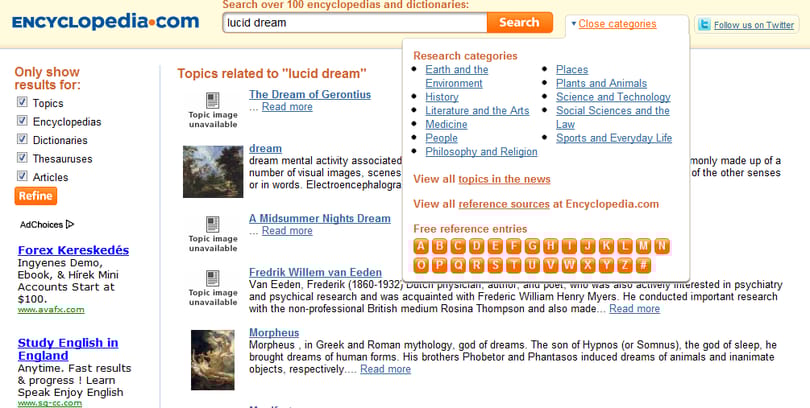Follow us on Twitter link
Screen dimensions: 810x408
[x=754, y=25]
